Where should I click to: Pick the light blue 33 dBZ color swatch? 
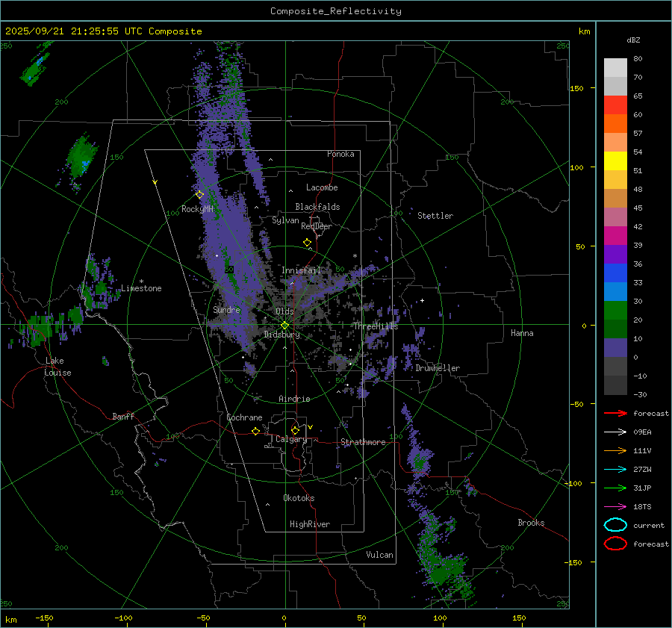(615, 291)
